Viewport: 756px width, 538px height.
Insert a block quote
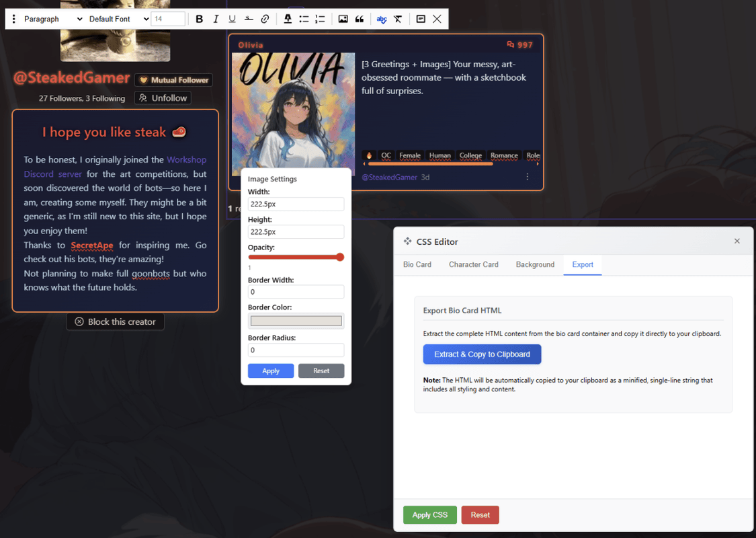click(360, 19)
